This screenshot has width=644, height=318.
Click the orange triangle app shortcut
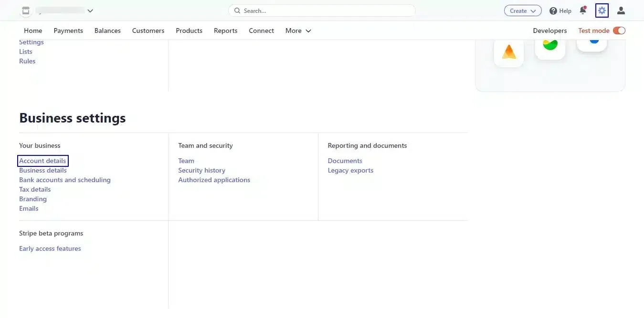(x=508, y=52)
